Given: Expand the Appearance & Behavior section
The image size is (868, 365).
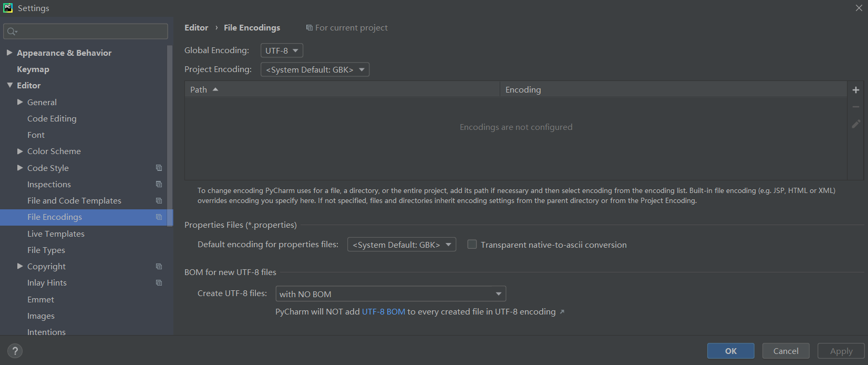Looking at the screenshot, I should click(x=9, y=53).
